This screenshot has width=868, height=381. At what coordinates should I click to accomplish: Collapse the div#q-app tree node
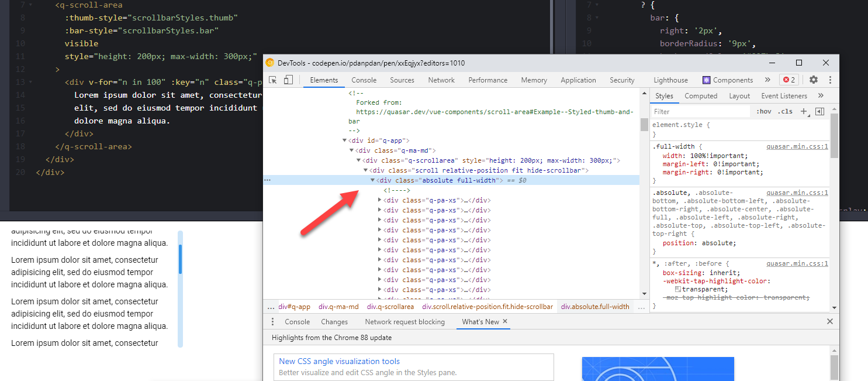(345, 140)
